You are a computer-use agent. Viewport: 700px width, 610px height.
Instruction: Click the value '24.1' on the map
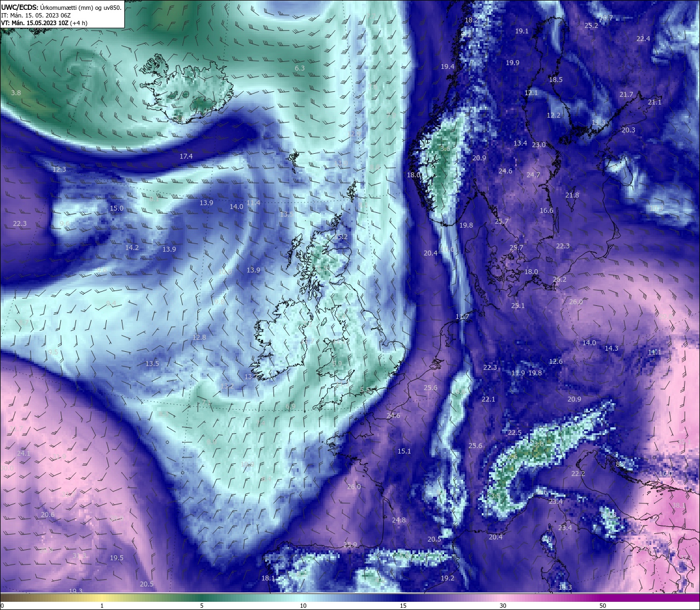24,454
